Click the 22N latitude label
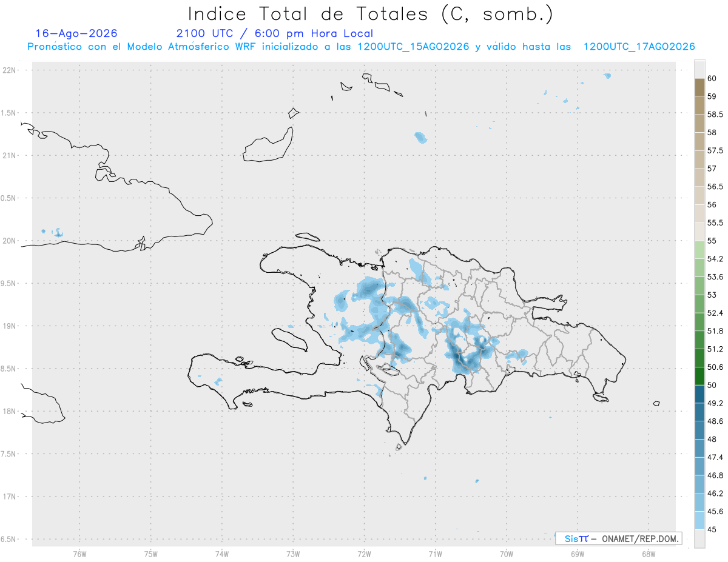 coord(10,70)
